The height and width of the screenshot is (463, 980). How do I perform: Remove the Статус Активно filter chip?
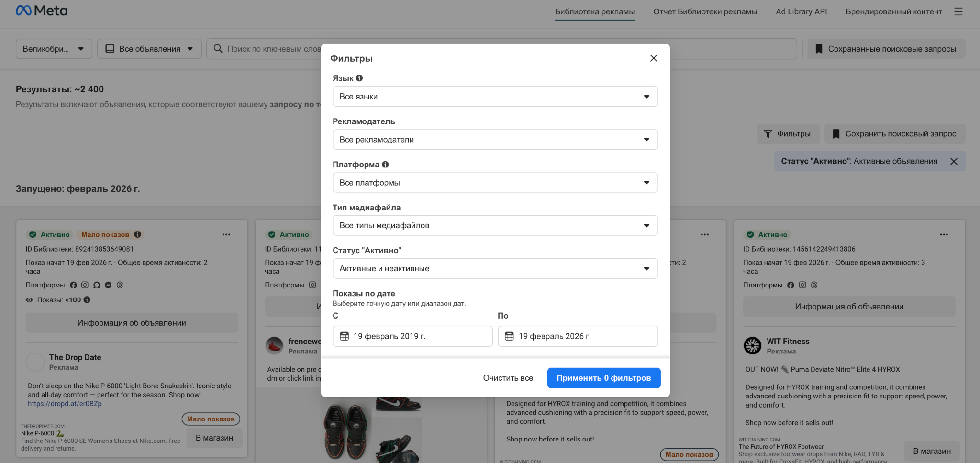click(x=954, y=161)
